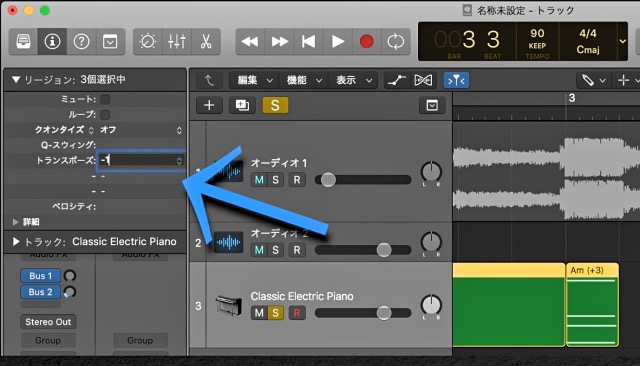This screenshot has width=640, height=366.
Task: Click the Classic Electric Piano pan knob
Action: coord(431,305)
